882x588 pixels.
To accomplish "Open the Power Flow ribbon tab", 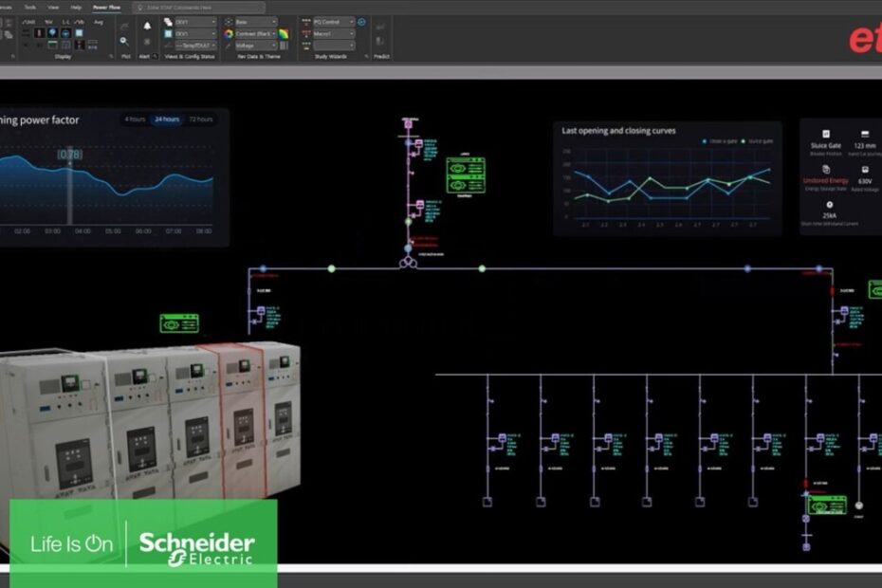I will point(106,7).
